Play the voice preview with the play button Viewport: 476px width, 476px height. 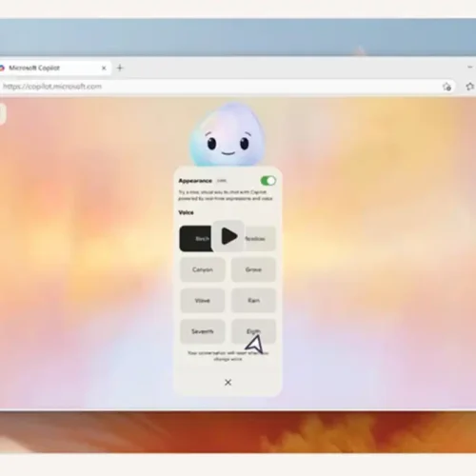[228, 236]
